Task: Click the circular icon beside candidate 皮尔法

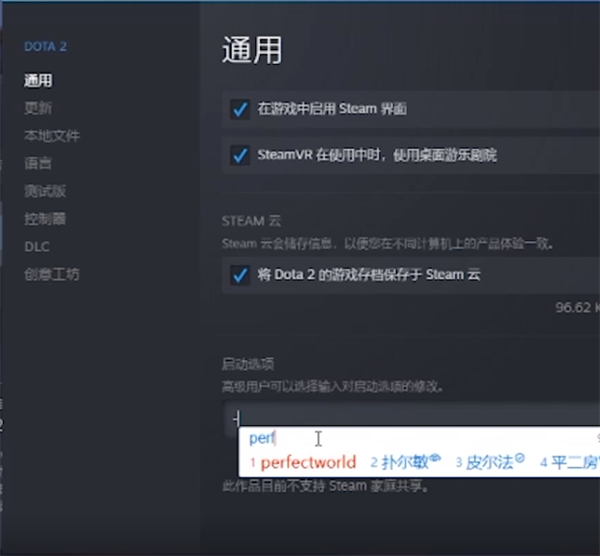Action: coord(519,458)
